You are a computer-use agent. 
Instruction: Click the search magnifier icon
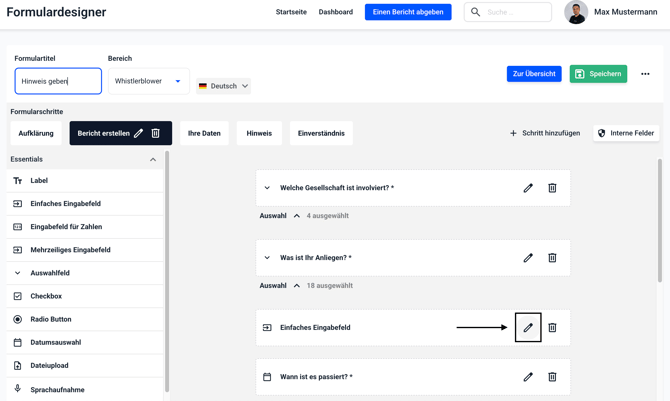pyautogui.click(x=476, y=12)
